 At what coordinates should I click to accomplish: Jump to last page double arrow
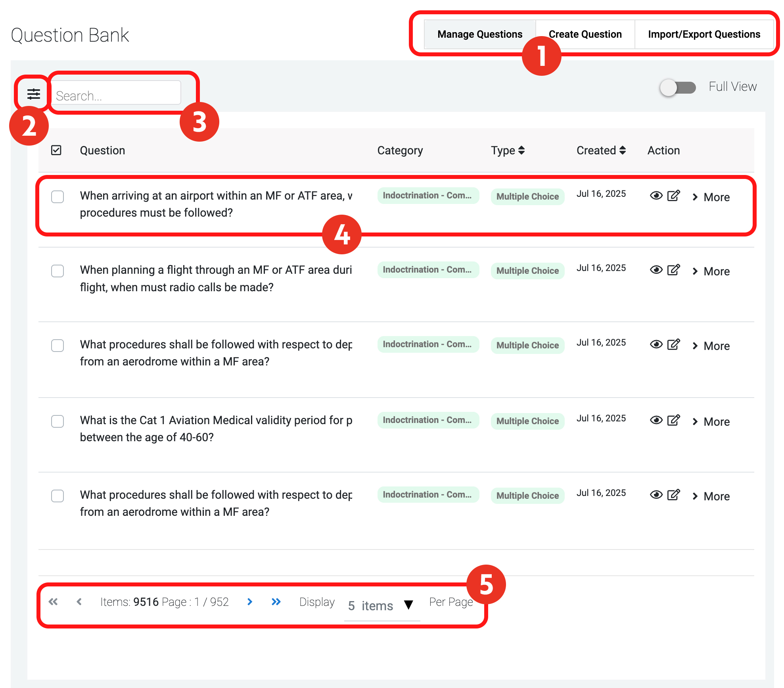coord(276,602)
